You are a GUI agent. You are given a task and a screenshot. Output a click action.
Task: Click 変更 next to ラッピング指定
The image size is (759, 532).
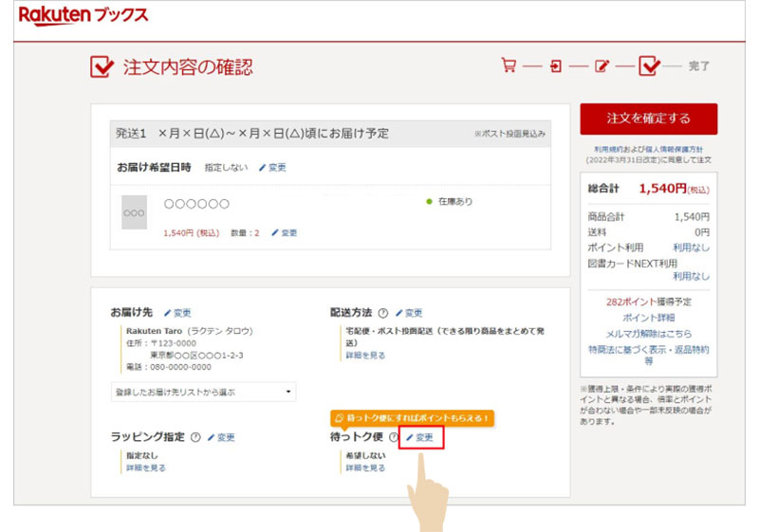[x=221, y=437]
